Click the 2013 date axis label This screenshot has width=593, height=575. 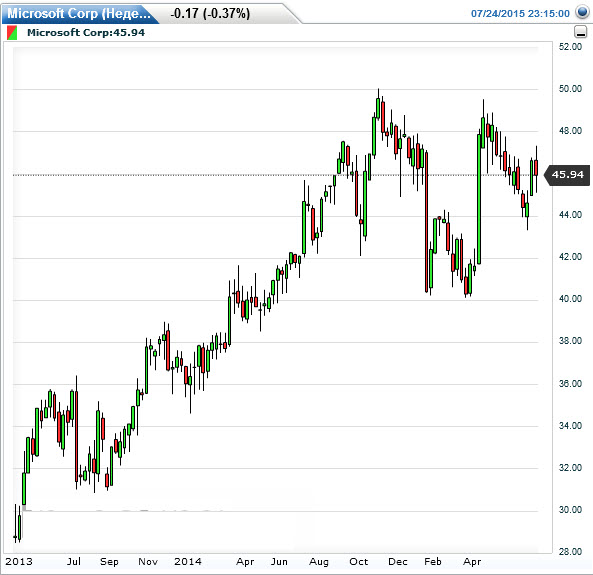(x=19, y=561)
